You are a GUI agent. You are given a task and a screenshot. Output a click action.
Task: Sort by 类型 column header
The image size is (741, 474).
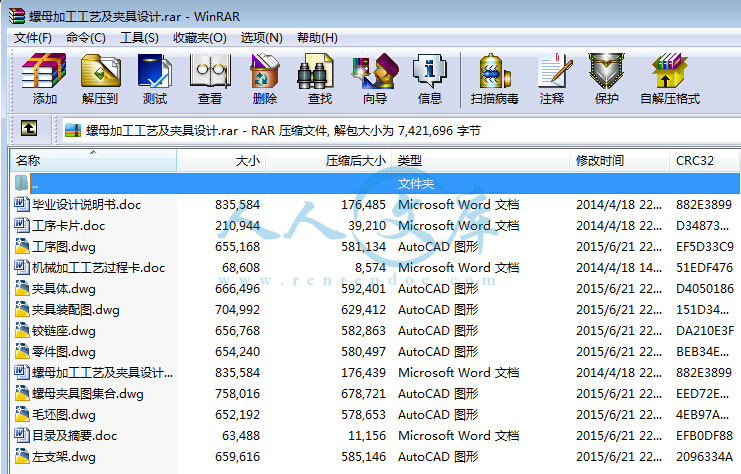tap(480, 161)
